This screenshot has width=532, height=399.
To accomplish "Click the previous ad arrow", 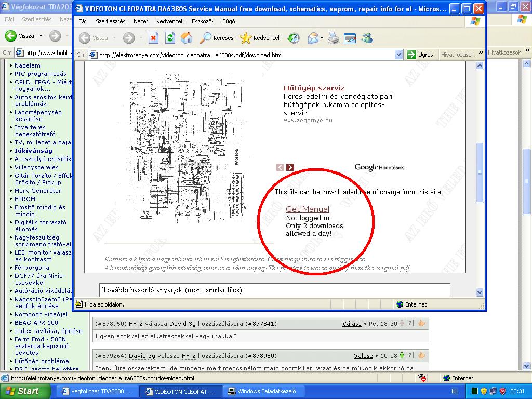I will click(280, 167).
